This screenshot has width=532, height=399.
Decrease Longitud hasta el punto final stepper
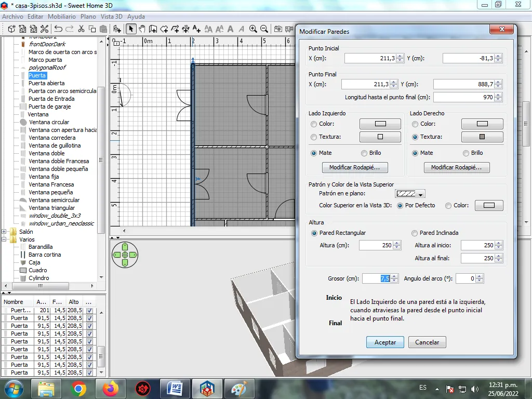pyautogui.click(x=498, y=99)
